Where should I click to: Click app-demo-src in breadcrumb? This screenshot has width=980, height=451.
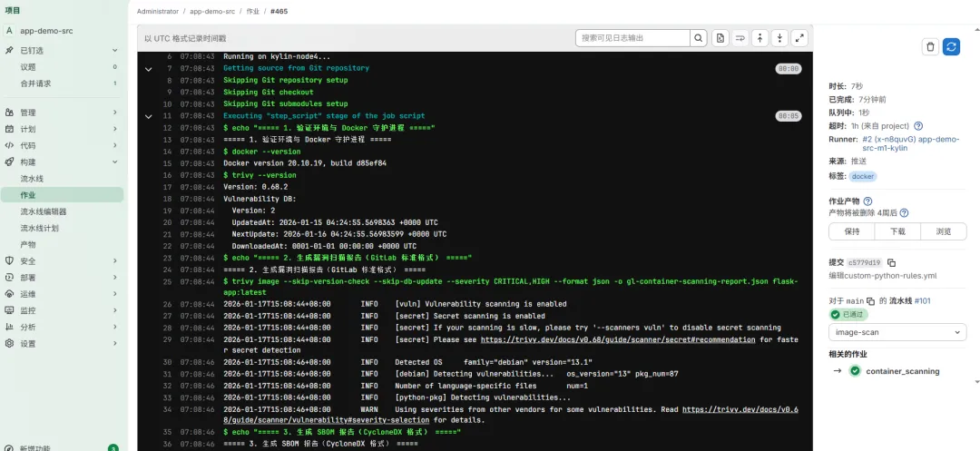tap(211, 11)
